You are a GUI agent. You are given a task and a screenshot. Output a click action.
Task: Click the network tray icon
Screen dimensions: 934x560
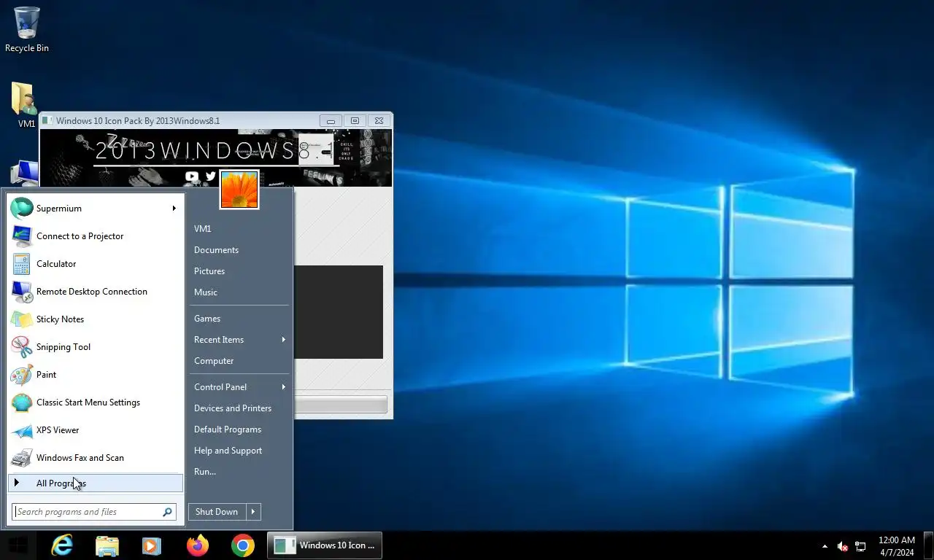click(860, 546)
